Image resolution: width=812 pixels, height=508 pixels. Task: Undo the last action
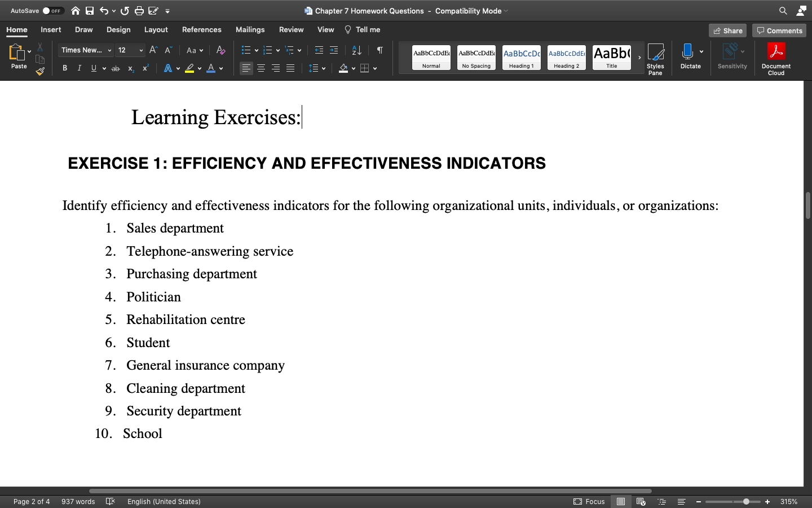click(x=104, y=11)
